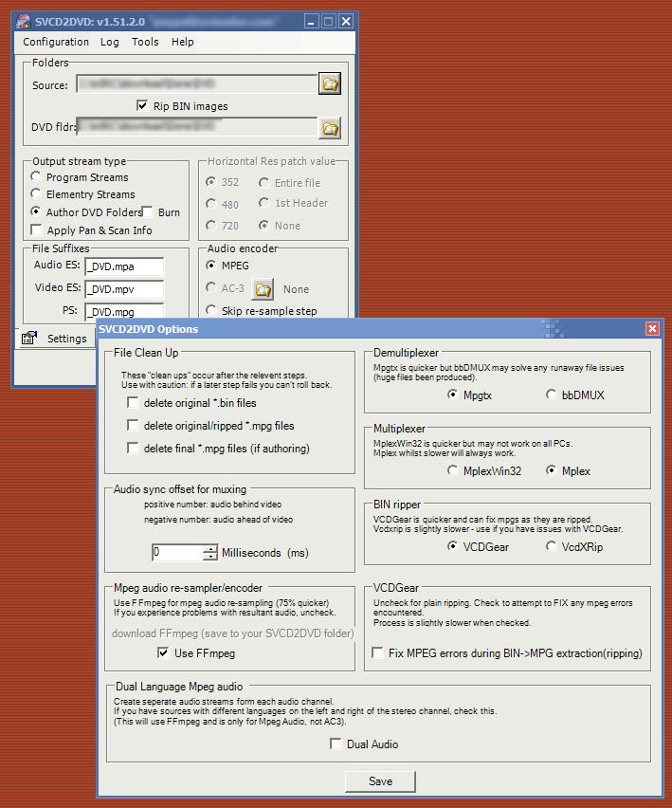Uncheck Use FFmpeg

(x=163, y=652)
